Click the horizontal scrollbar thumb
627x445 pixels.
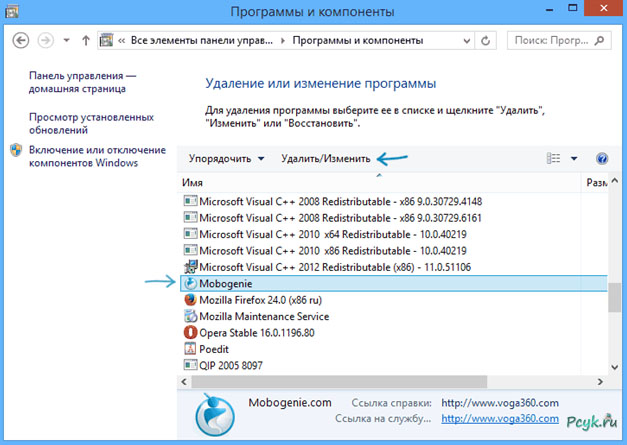point(339,382)
